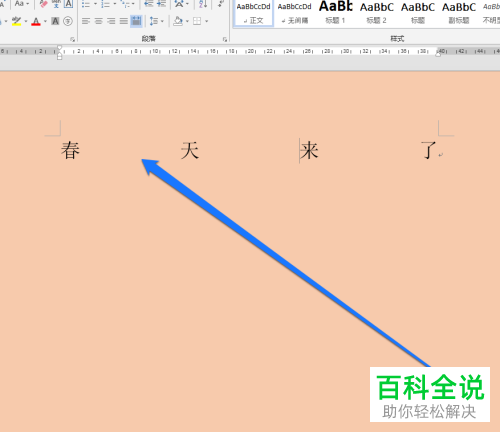Image resolution: width=500 pixels, height=432 pixels.
Task: Click the character 天 in the document
Action: 190,150
